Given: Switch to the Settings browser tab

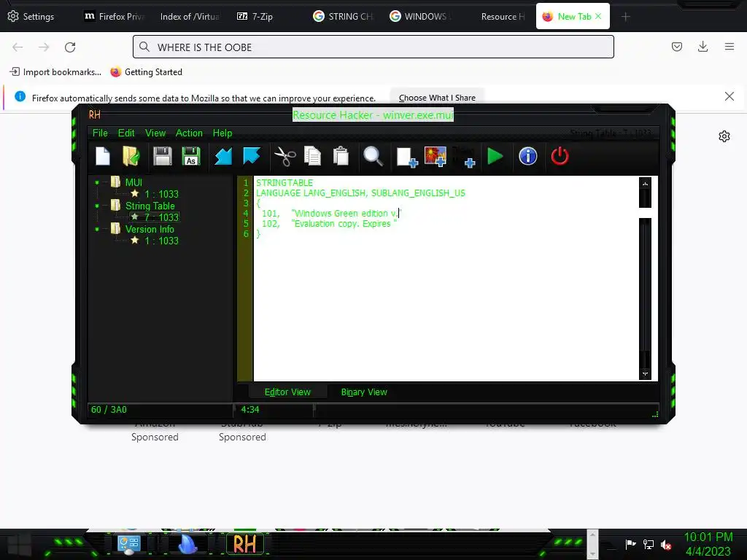Looking at the screenshot, I should (x=31, y=16).
